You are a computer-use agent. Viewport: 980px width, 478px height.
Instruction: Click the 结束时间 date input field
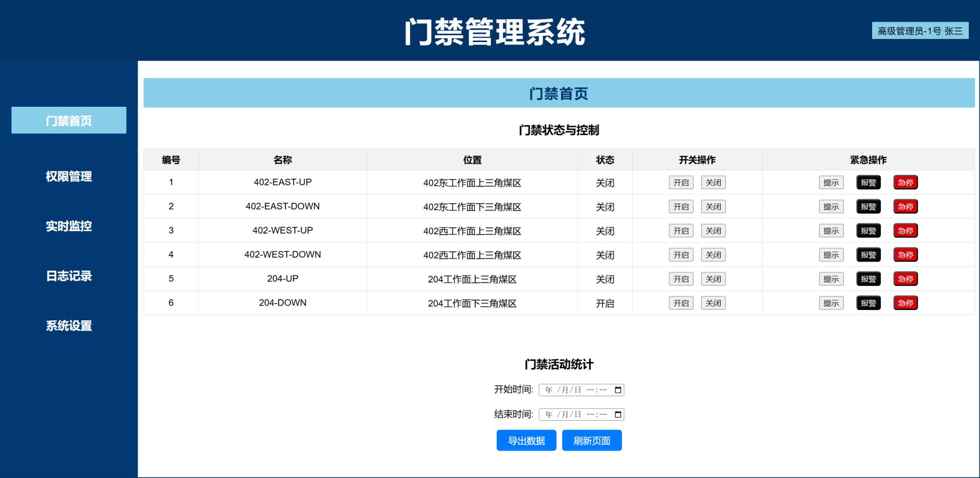point(573,414)
